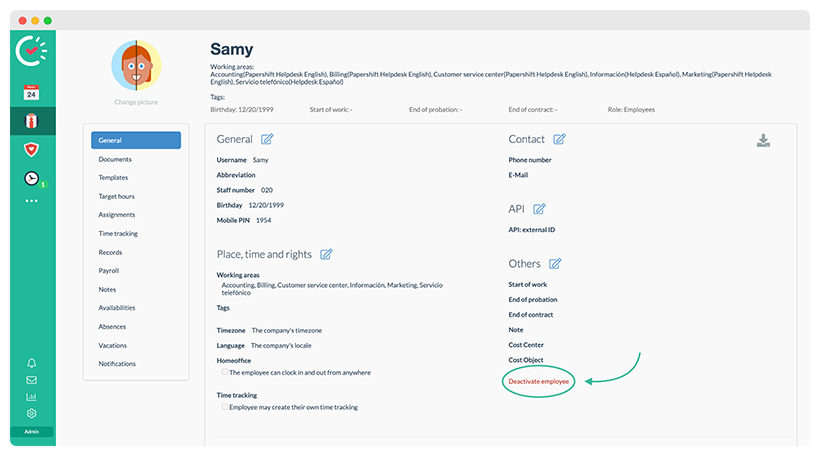Click the Staff number value 020
The height and width of the screenshot is (456, 820).
point(267,190)
